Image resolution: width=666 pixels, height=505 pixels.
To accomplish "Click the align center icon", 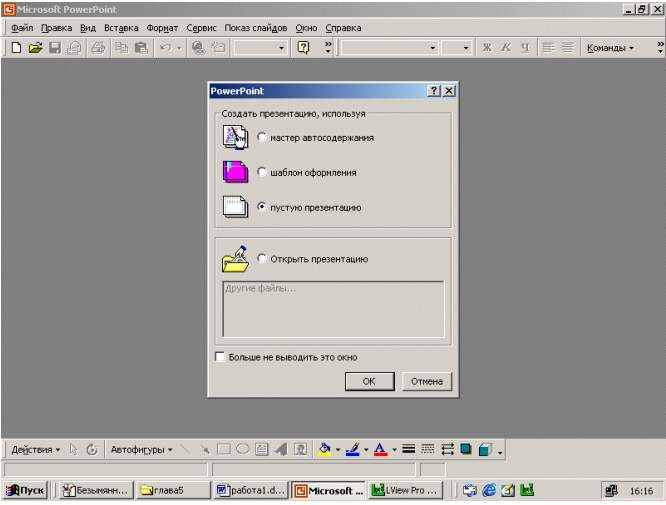I will point(568,48).
